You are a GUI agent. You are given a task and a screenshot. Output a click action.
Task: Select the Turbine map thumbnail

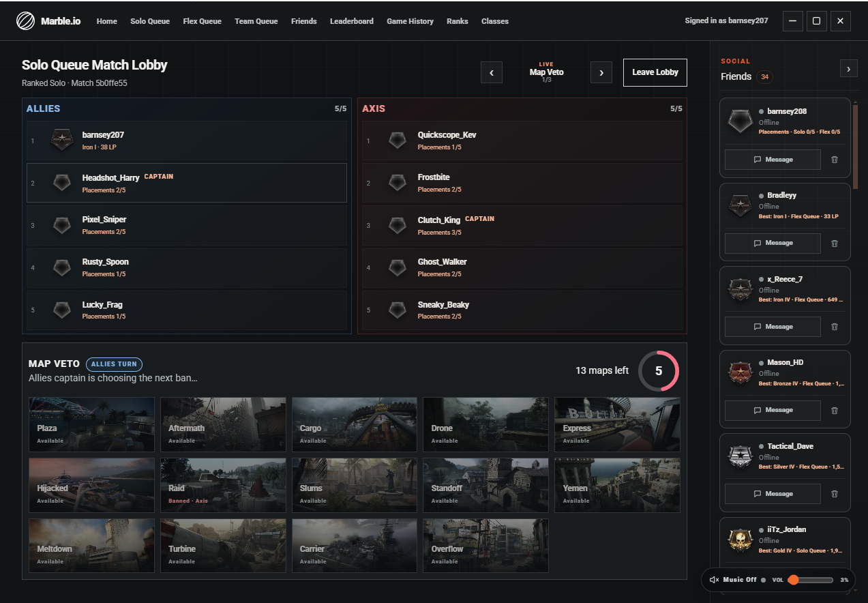(223, 546)
